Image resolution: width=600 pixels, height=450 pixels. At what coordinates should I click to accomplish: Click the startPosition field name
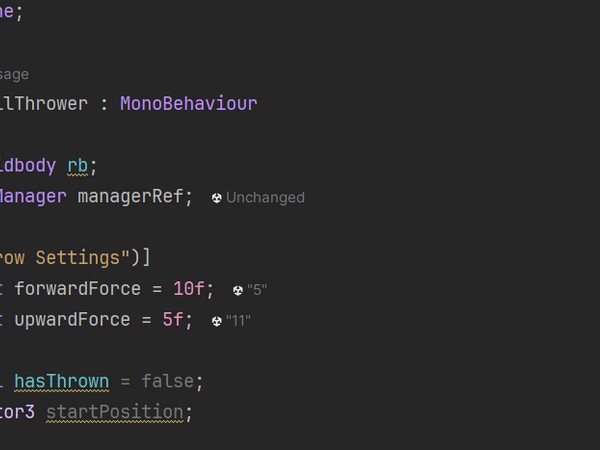115,412
